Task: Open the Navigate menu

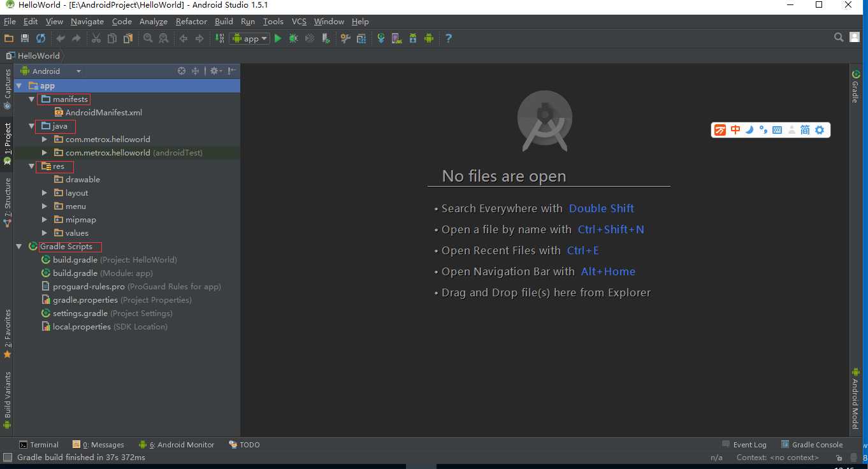Action: [x=87, y=21]
